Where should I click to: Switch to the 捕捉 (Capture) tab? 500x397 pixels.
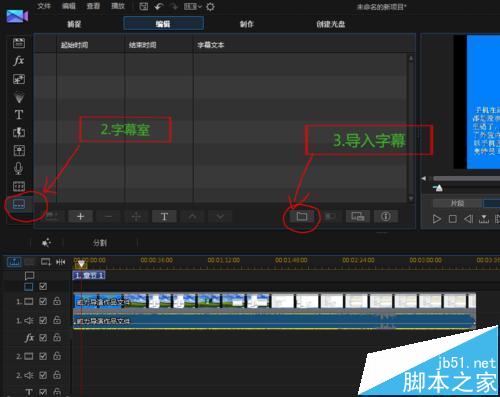(74, 24)
